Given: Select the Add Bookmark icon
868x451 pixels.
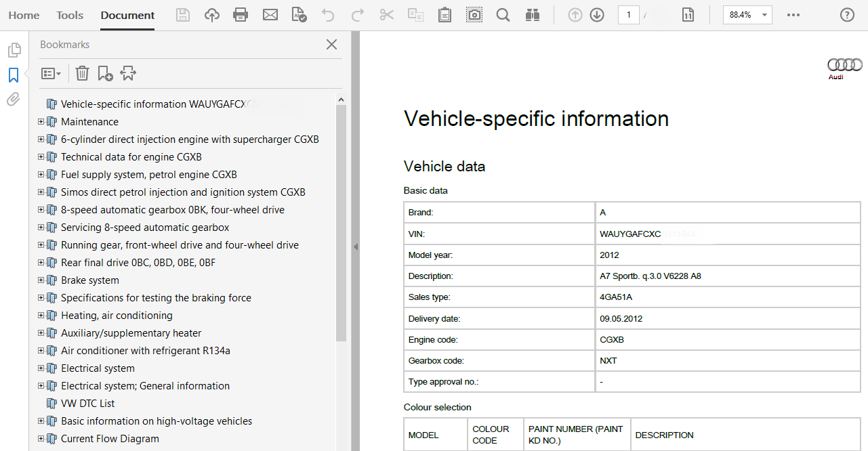Looking at the screenshot, I should [105, 72].
